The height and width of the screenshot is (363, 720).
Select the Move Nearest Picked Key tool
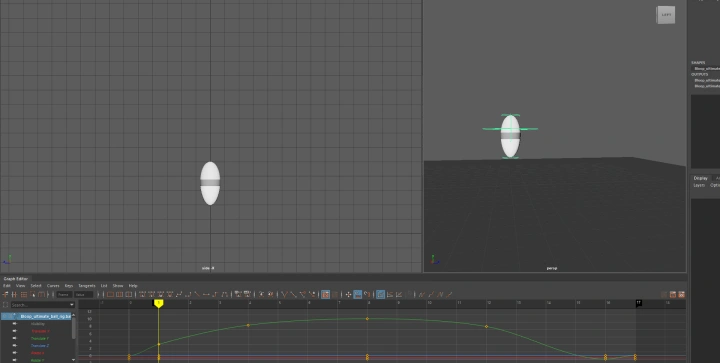6,295
